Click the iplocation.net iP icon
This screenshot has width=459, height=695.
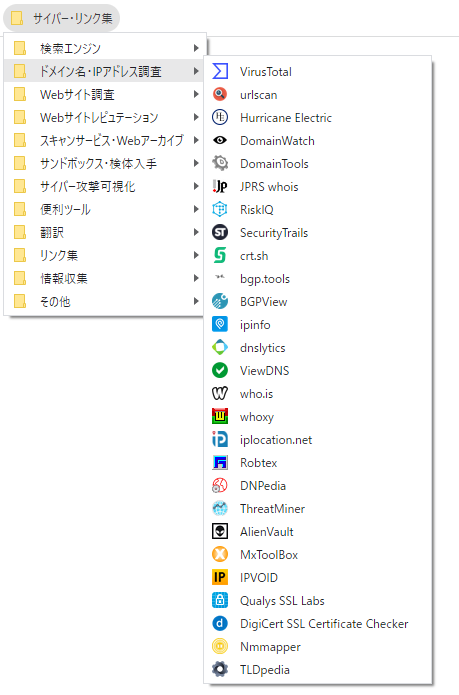click(220, 440)
